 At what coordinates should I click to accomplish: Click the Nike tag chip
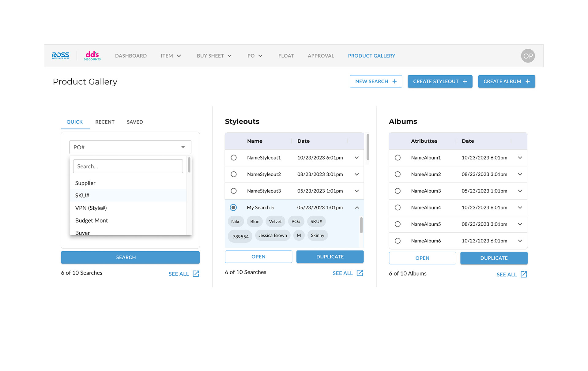(236, 221)
